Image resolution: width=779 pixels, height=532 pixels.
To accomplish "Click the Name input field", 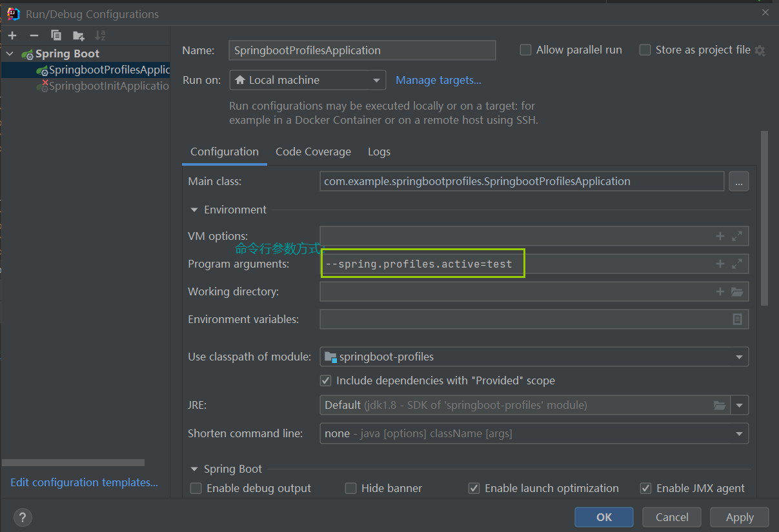I will (x=362, y=50).
